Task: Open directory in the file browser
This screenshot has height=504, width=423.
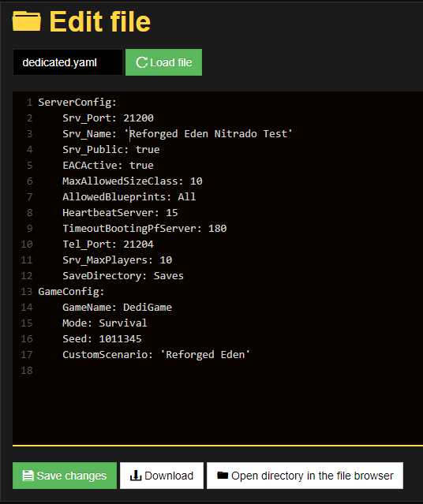Action: (305, 476)
